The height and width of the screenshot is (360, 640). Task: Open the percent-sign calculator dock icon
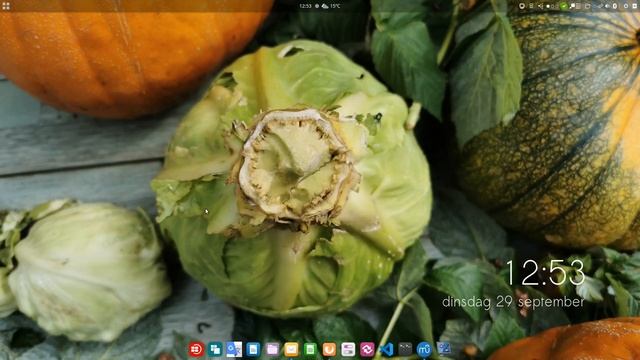pos(443,349)
